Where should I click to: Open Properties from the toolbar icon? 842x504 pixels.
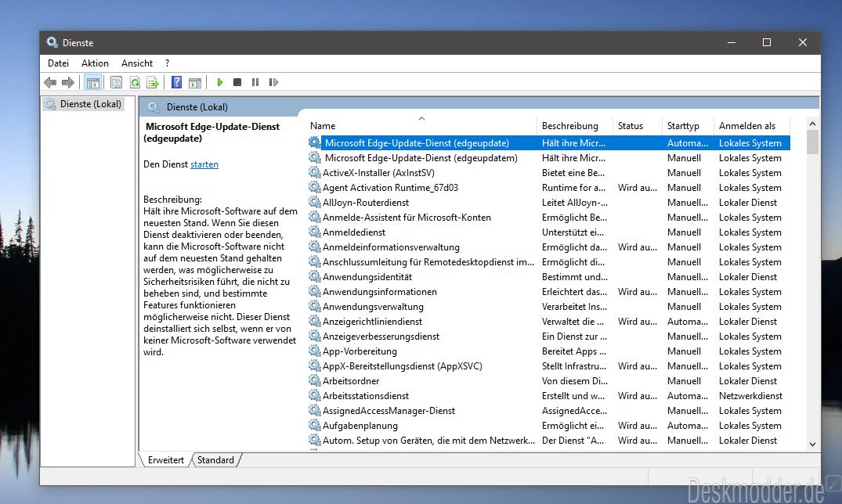[x=116, y=83]
